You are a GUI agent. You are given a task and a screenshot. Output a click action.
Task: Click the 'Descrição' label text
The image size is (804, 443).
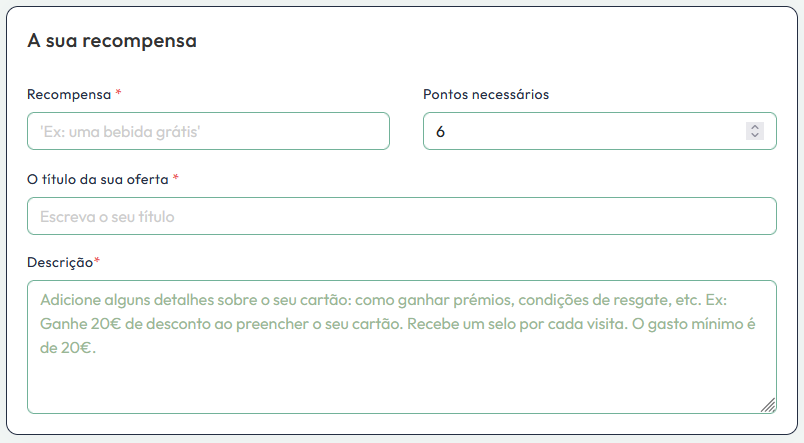59,262
